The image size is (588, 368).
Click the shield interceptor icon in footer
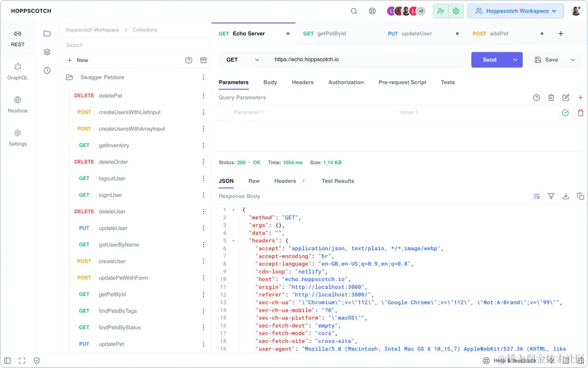coord(37,360)
